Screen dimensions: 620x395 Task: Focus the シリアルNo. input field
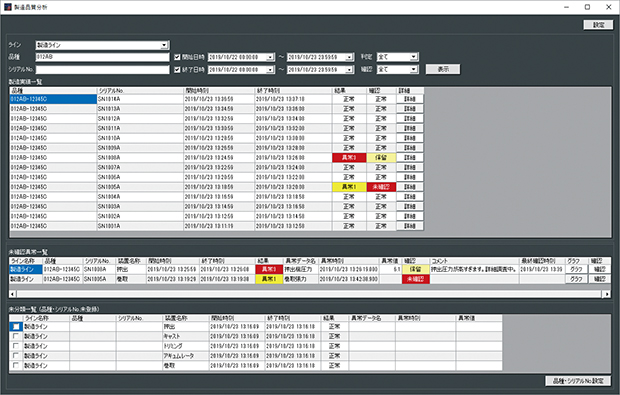(x=102, y=70)
